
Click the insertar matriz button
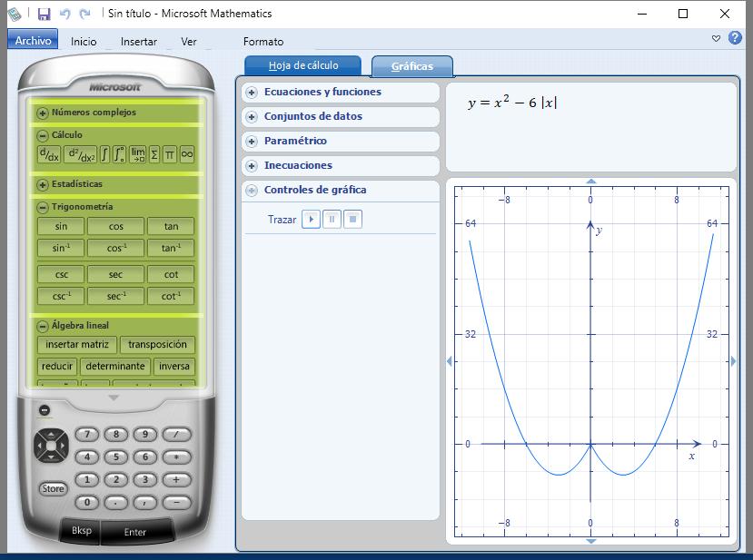[x=77, y=345]
